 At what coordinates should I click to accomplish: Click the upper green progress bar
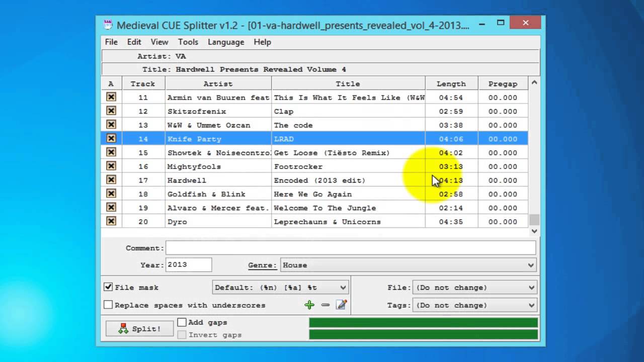423,323
